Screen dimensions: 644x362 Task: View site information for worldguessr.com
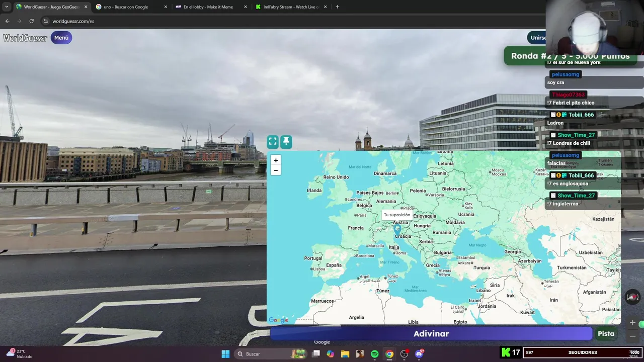[45, 21]
